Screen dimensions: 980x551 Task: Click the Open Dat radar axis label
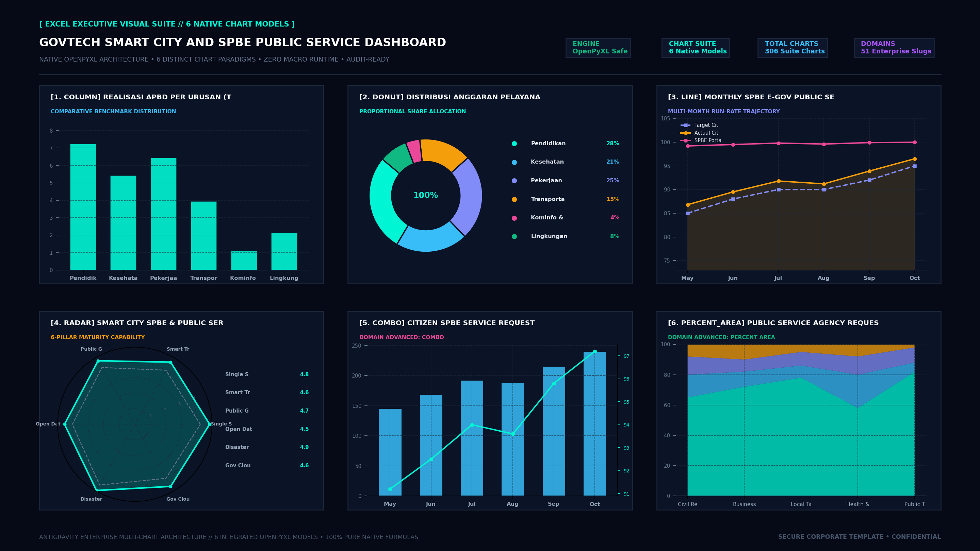[x=48, y=424]
